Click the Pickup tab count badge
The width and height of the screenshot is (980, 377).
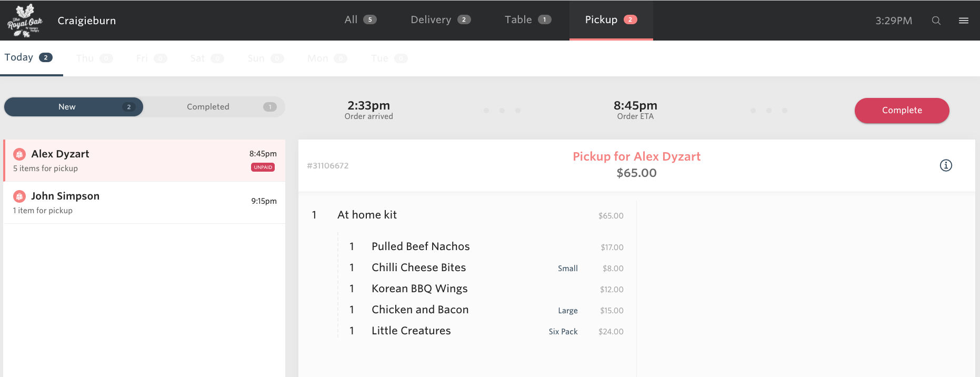click(x=630, y=19)
